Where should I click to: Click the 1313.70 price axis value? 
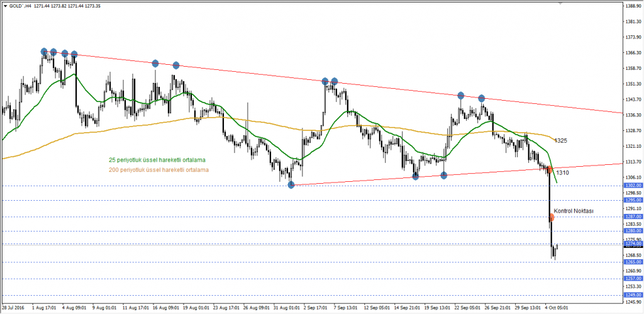pos(634,162)
